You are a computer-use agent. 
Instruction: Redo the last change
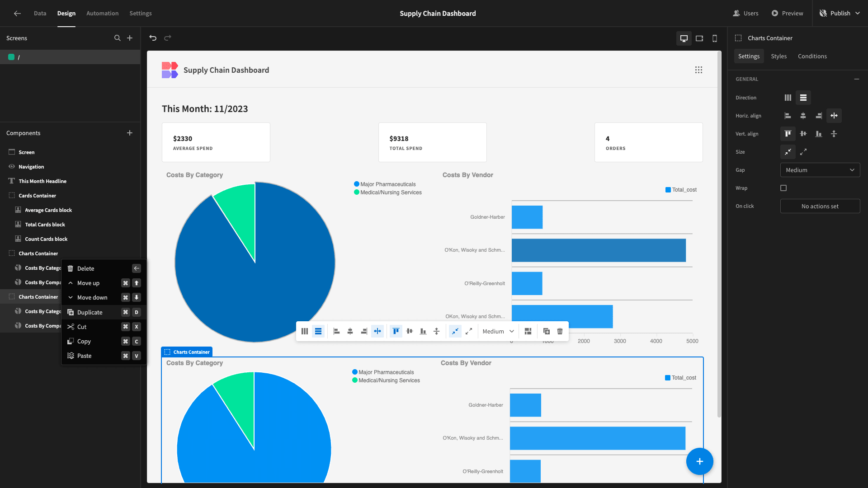[168, 38]
